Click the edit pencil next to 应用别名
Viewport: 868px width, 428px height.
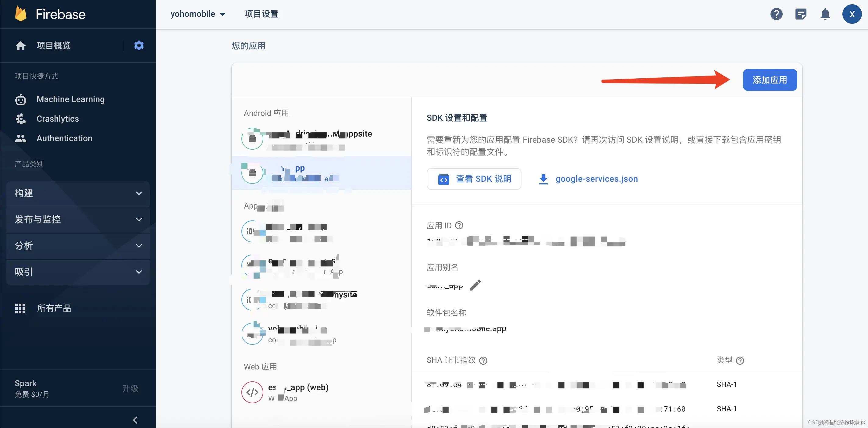pos(475,285)
